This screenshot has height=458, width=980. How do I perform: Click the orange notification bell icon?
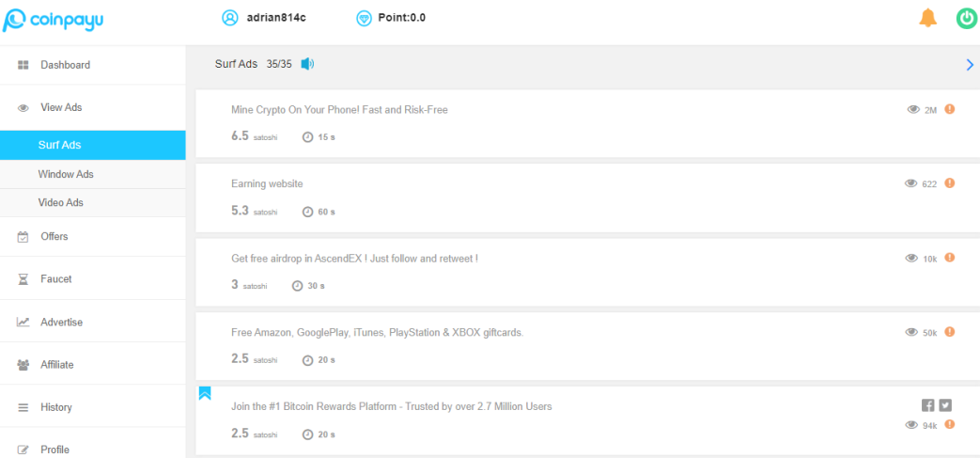(x=928, y=18)
